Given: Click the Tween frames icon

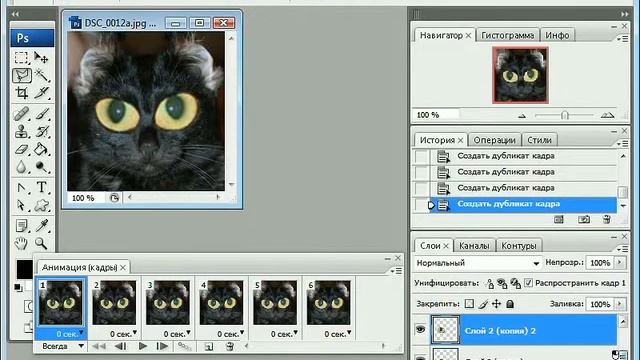Looking at the screenshot, I should 184,347.
